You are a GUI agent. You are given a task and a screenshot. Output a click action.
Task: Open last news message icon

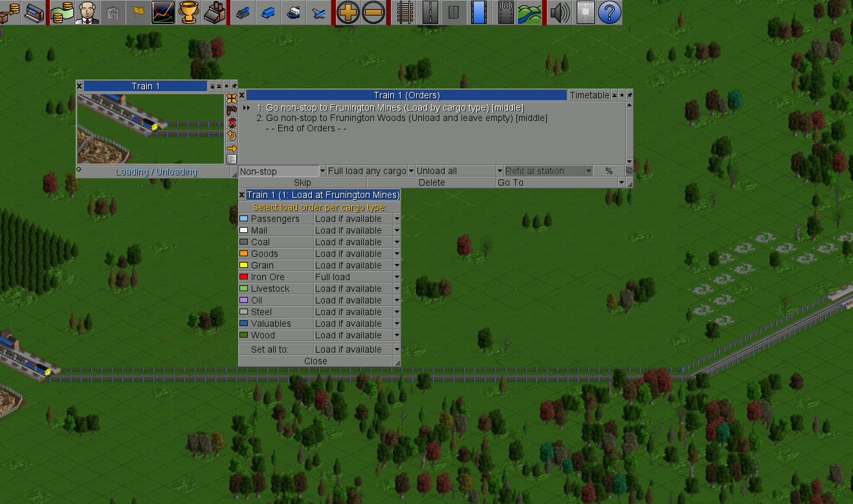[584, 12]
